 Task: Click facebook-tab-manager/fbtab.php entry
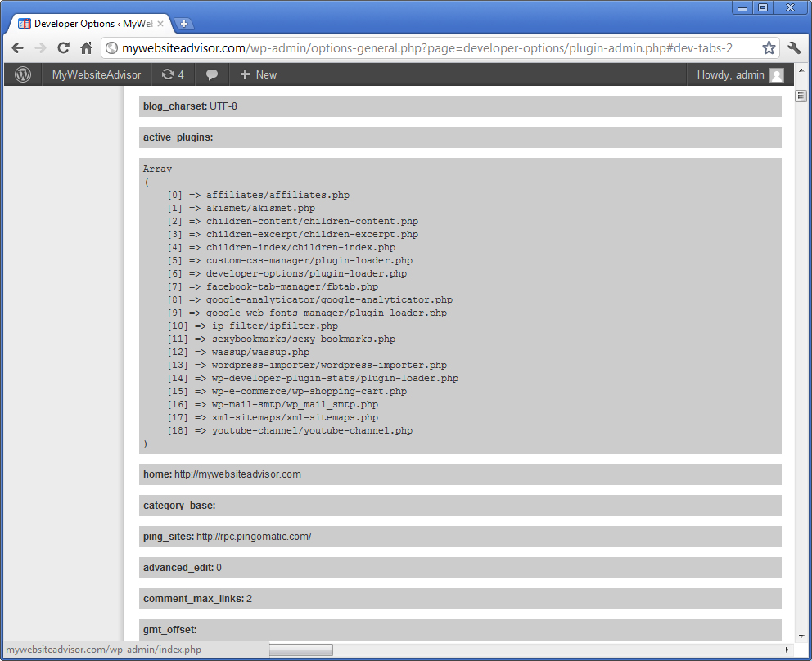pos(292,287)
